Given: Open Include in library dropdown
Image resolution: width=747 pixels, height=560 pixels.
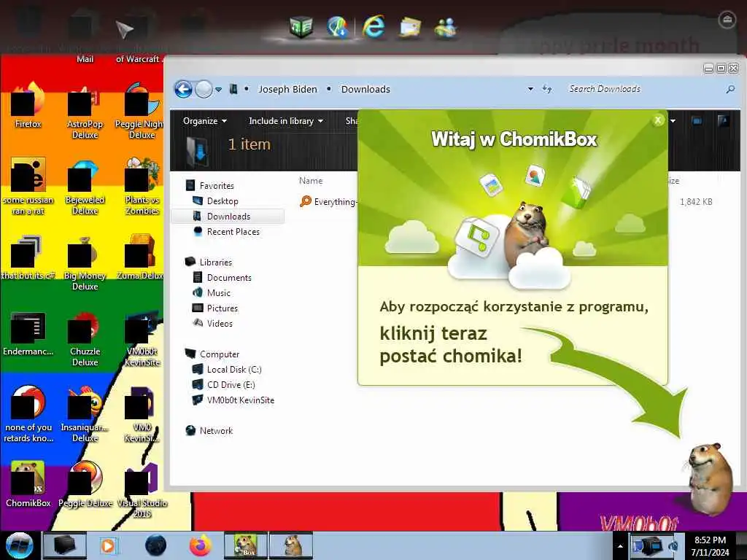Looking at the screenshot, I should click(x=286, y=121).
